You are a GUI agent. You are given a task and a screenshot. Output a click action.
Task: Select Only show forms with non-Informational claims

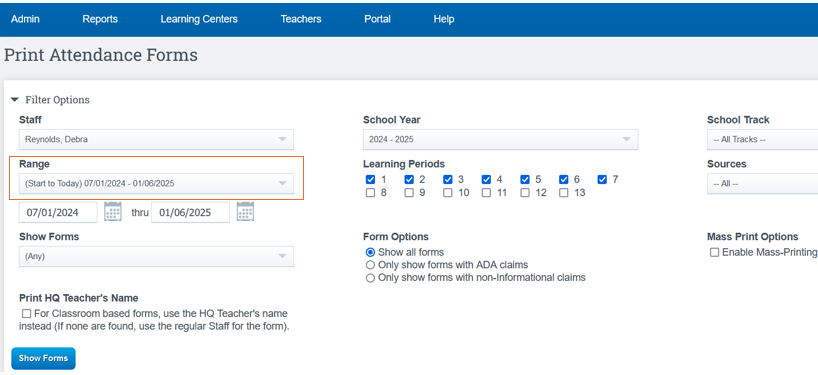[370, 278]
